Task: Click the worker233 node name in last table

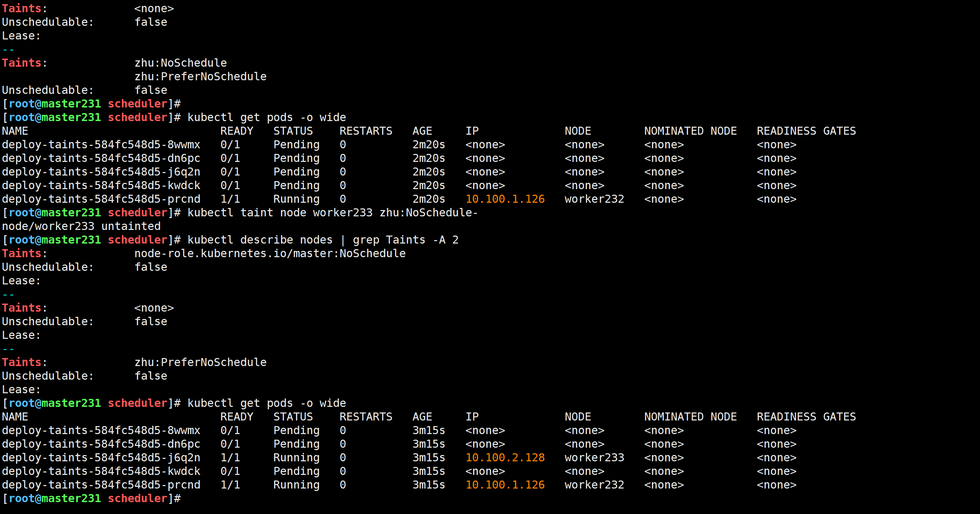Action: (594, 457)
